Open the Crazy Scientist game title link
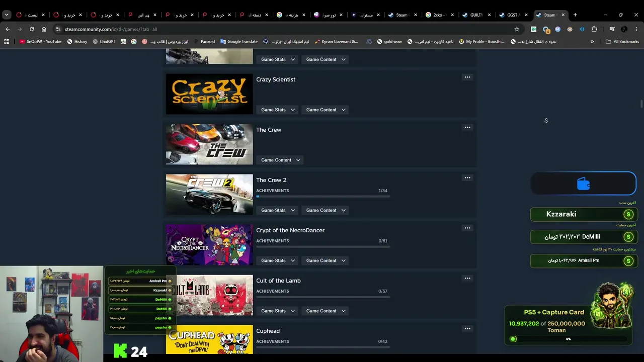The width and height of the screenshot is (644, 362). tap(276, 79)
